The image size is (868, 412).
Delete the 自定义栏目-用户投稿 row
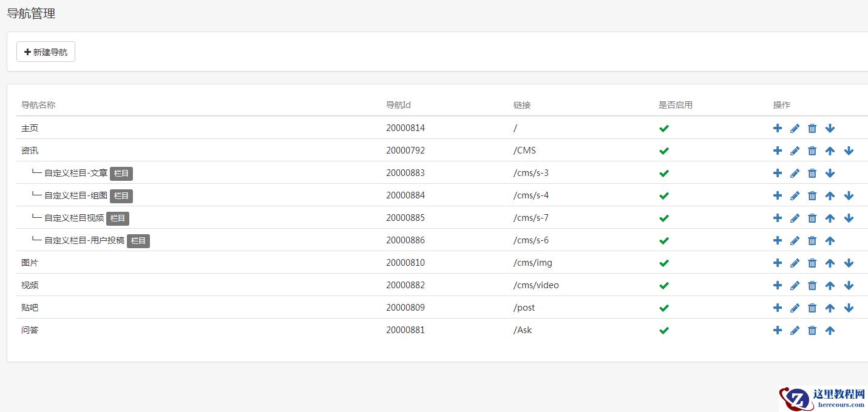812,240
